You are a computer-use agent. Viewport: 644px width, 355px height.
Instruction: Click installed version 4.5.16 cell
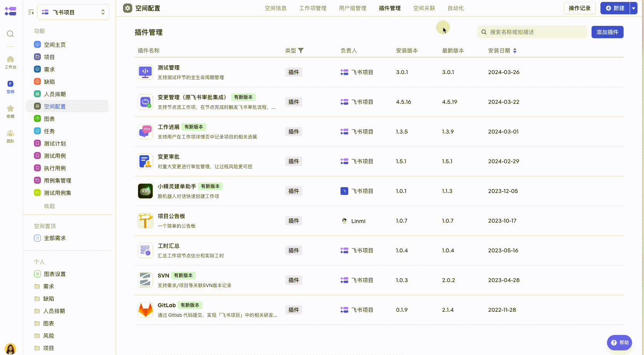pos(403,102)
